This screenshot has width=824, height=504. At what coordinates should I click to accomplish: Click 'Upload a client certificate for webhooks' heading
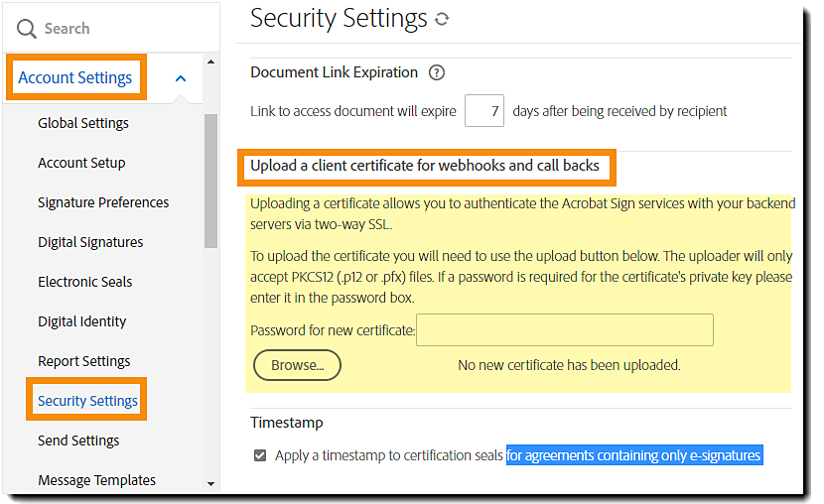tap(425, 166)
